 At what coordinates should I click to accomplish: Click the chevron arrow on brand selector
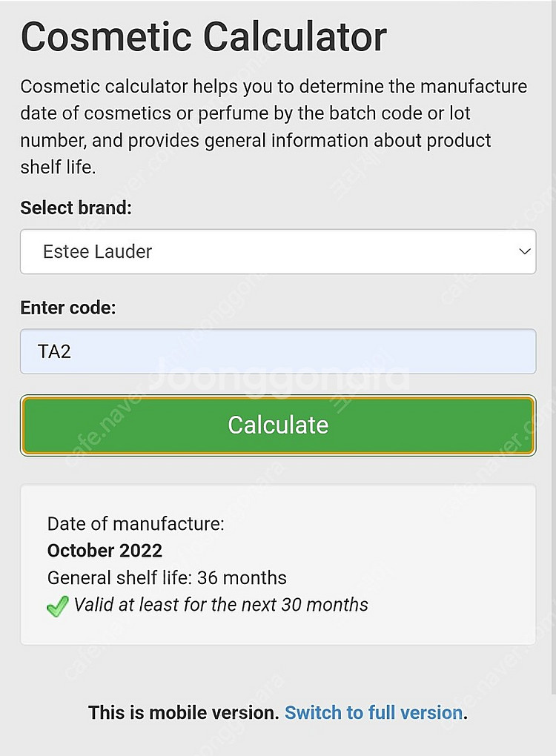tap(525, 252)
